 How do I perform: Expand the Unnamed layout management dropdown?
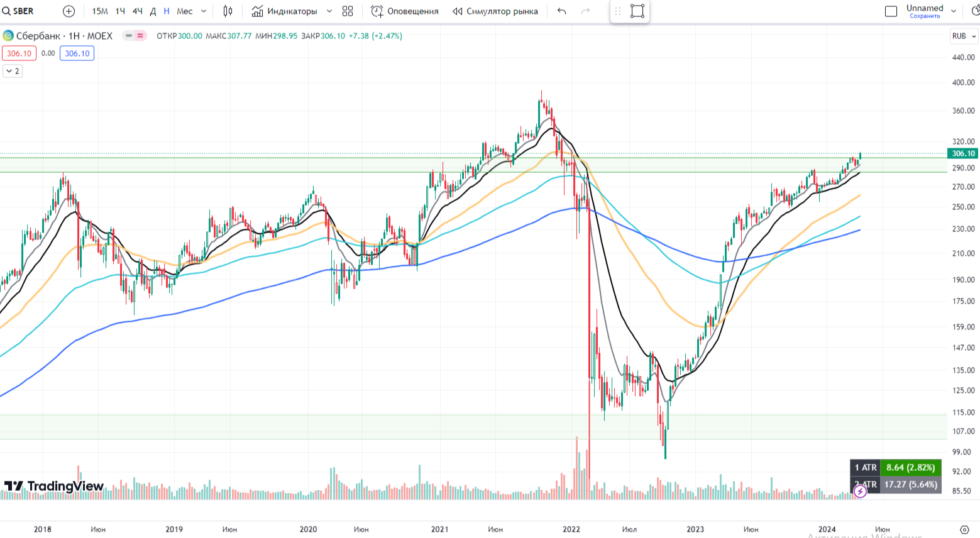pos(954,11)
